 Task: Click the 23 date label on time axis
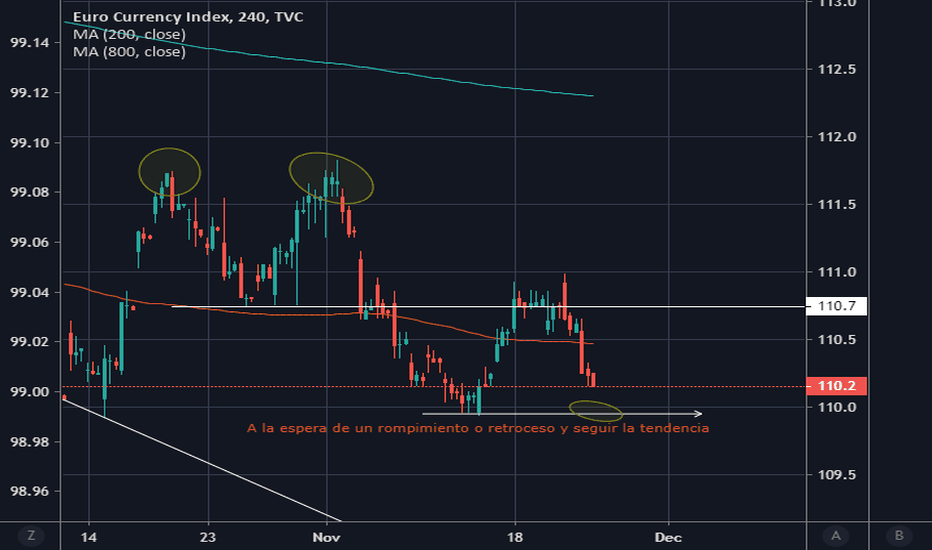point(207,538)
